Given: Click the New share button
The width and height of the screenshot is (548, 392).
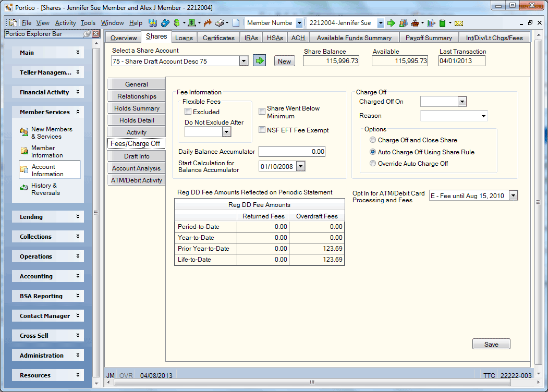Looking at the screenshot, I should (285, 61).
